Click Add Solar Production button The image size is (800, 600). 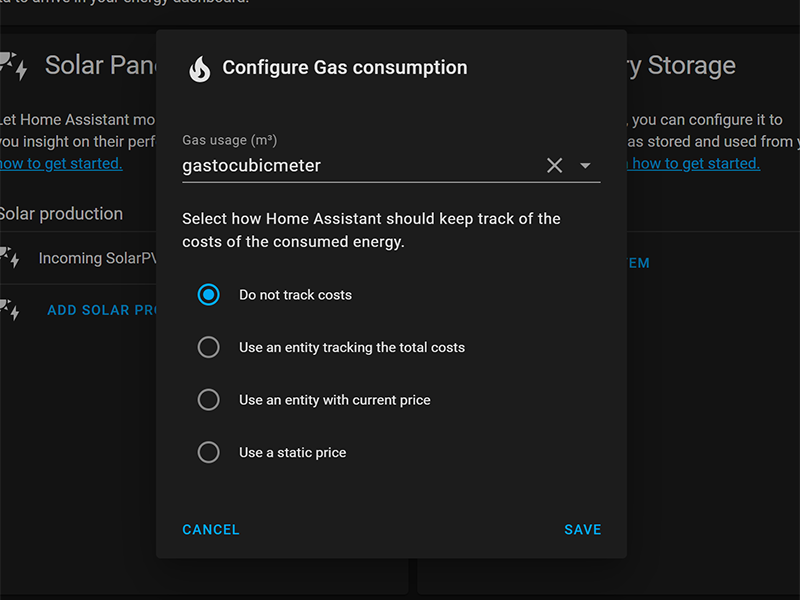click(x=102, y=310)
